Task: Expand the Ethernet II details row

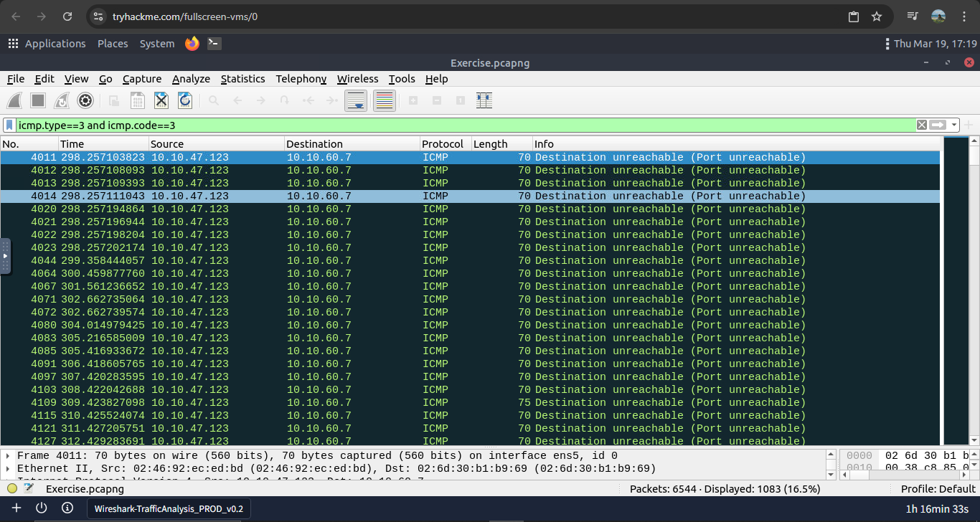Action: click(8, 469)
